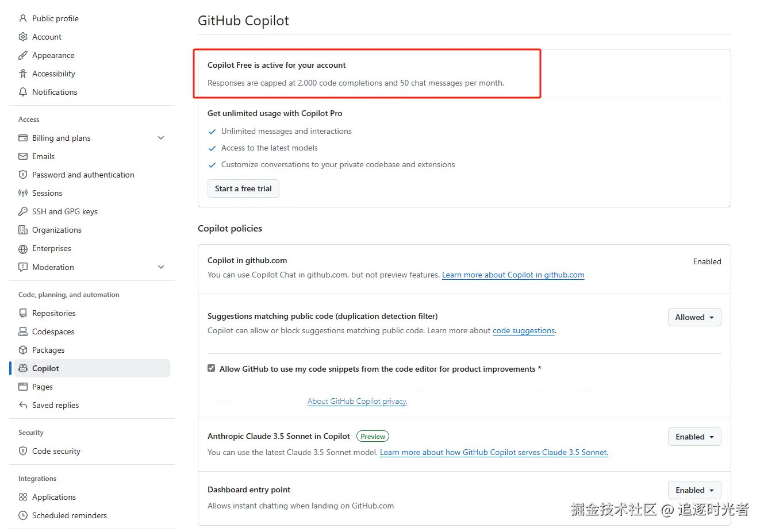The height and width of the screenshot is (532, 764).
Task: Click the Scheduled reminders clock icon
Action: pyautogui.click(x=23, y=515)
